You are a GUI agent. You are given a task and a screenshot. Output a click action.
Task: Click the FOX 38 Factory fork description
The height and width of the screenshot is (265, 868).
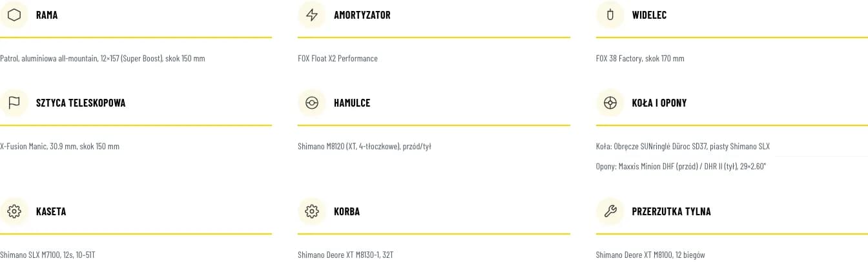[640, 58]
